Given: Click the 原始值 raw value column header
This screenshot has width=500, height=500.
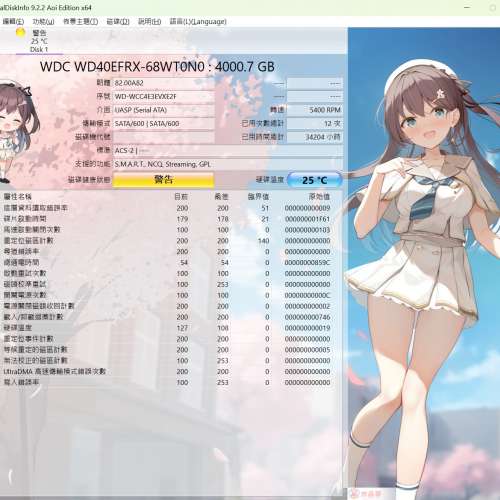Looking at the screenshot, I should (319, 197).
